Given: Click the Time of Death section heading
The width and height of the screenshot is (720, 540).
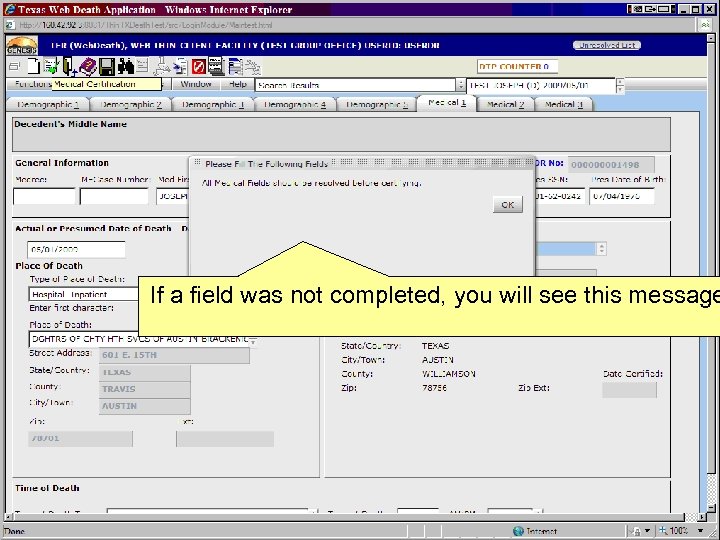Looking at the screenshot, I should [x=47, y=488].
